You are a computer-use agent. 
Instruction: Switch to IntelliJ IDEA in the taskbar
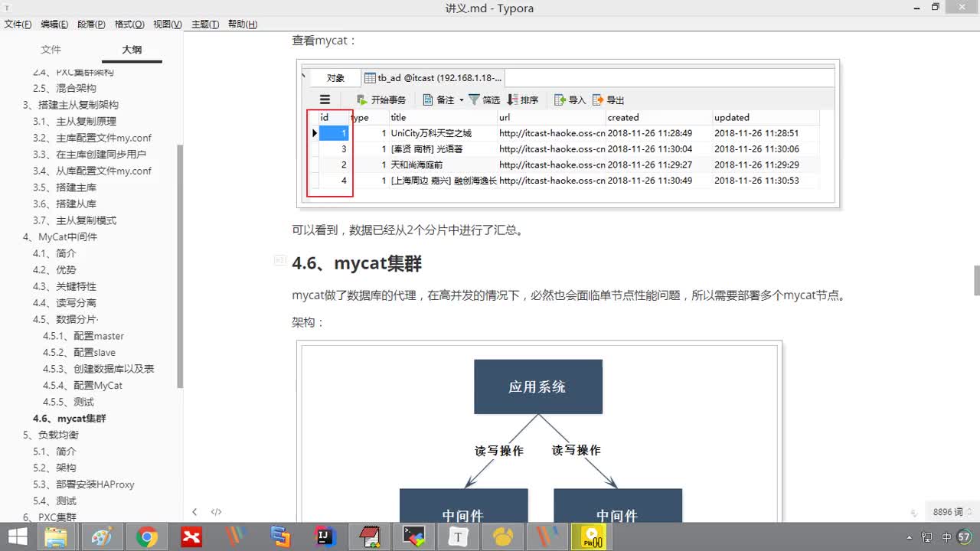tap(325, 537)
